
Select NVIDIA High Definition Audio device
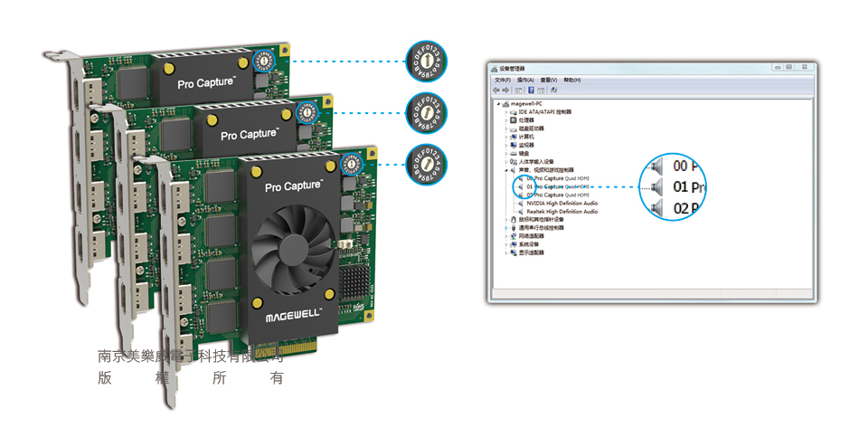[561, 204]
